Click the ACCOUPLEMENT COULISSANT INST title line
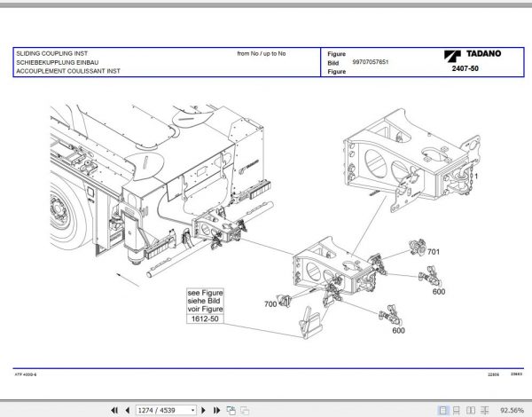The width and height of the screenshot is (532, 417). (x=68, y=71)
